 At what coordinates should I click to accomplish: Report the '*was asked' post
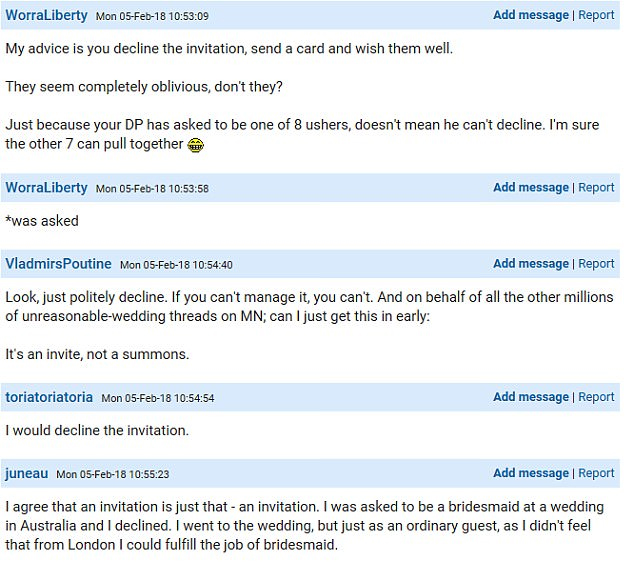click(596, 188)
